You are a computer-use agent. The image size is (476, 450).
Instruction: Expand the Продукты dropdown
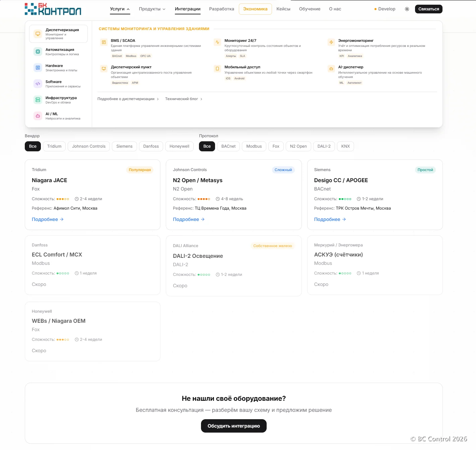(152, 9)
